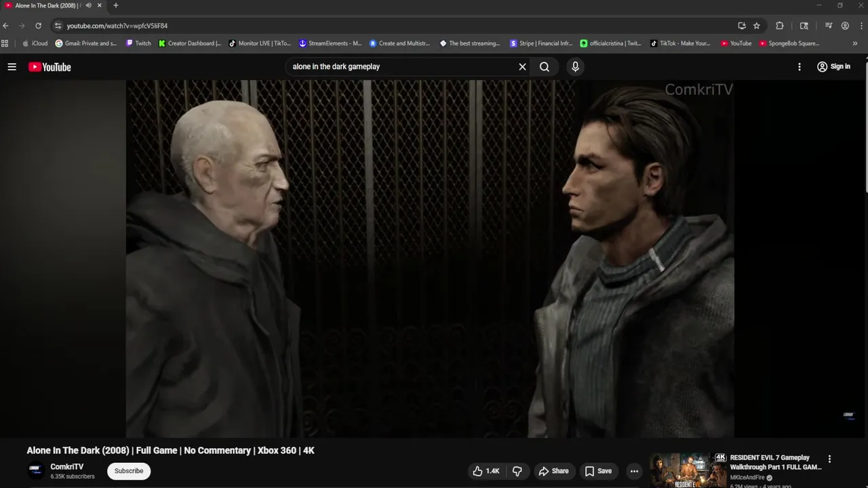The image size is (868, 488).
Task: Open RESIDENT EVIL 7 Gameplay Walkthrough title
Action: (x=775, y=462)
